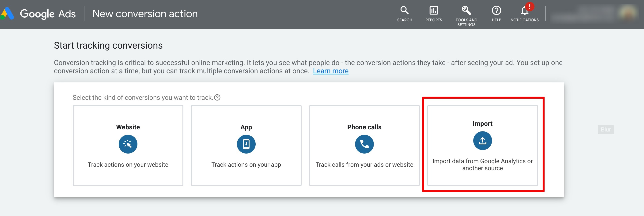Click the Import upload icon
Image resolution: width=644 pixels, height=216 pixels.
click(482, 140)
